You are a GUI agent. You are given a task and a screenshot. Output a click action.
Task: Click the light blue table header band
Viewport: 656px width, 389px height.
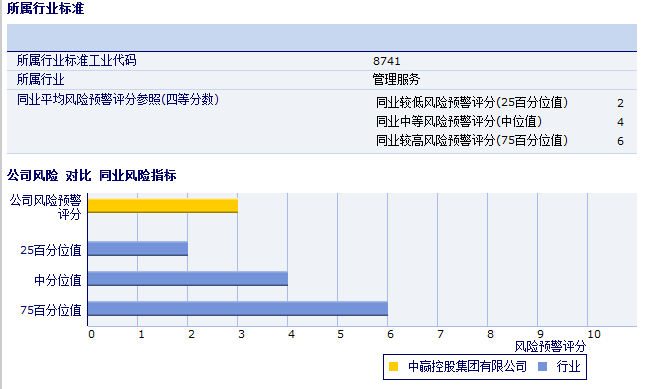pos(322,38)
